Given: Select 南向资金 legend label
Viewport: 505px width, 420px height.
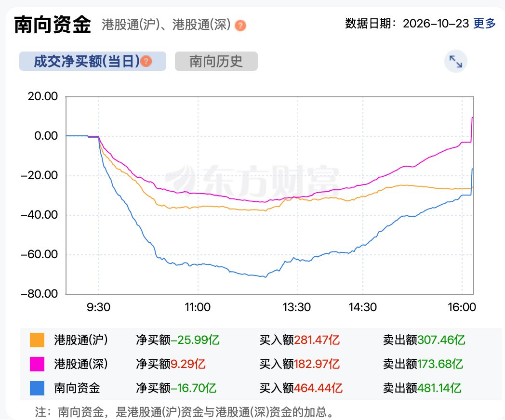Looking at the screenshot, I should click(x=77, y=388).
